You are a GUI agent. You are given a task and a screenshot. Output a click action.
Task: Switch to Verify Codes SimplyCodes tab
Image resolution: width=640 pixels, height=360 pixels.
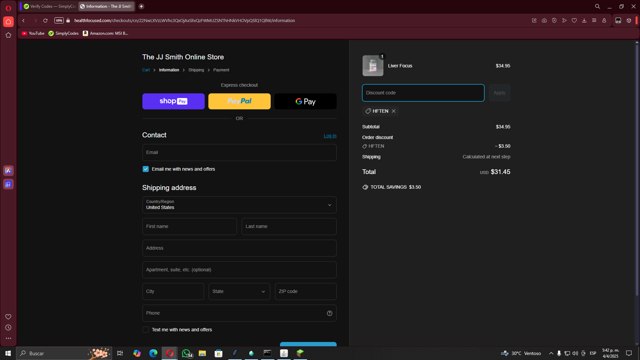49,7
